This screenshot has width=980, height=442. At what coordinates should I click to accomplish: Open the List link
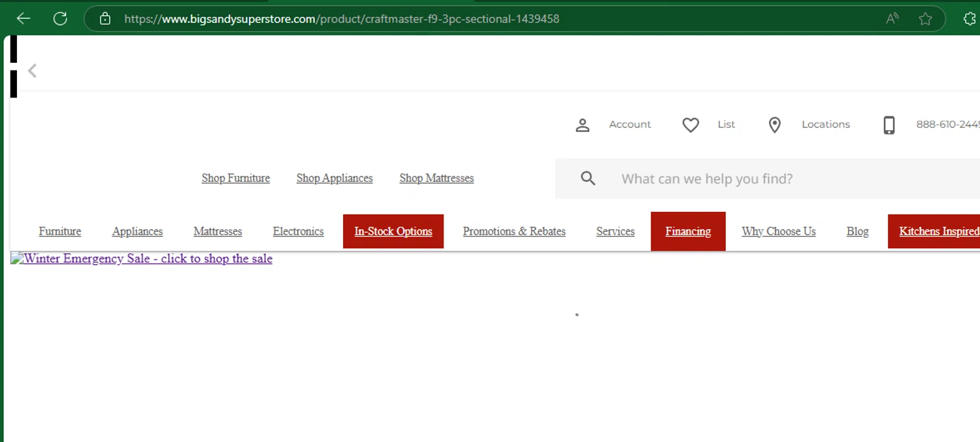(x=727, y=124)
